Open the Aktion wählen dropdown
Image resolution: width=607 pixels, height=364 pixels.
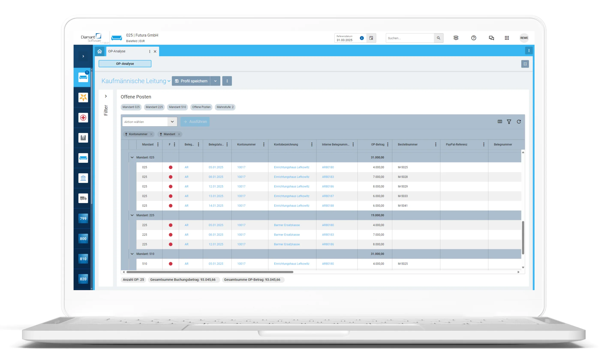coord(172,122)
